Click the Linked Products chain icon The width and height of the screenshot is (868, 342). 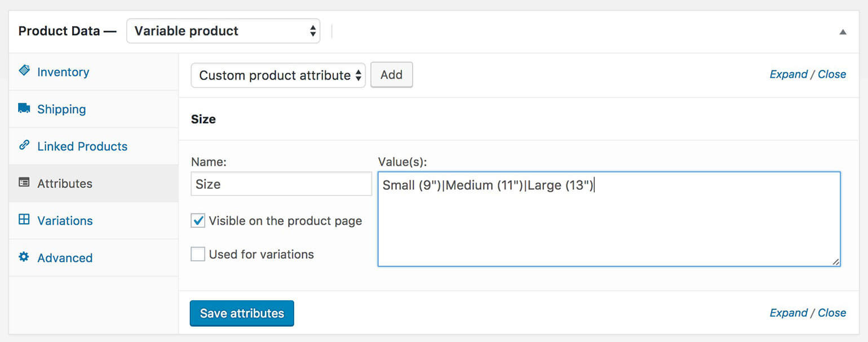tap(24, 145)
